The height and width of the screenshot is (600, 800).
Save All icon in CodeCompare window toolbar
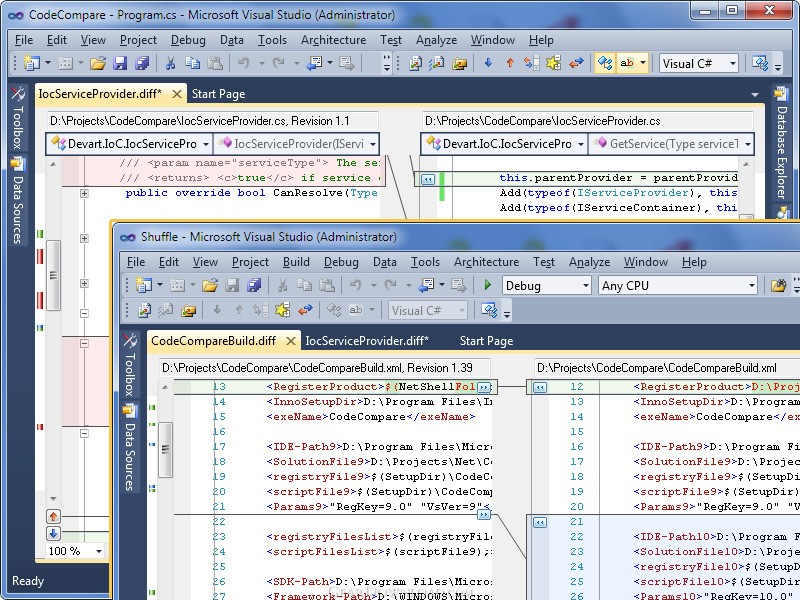point(142,63)
